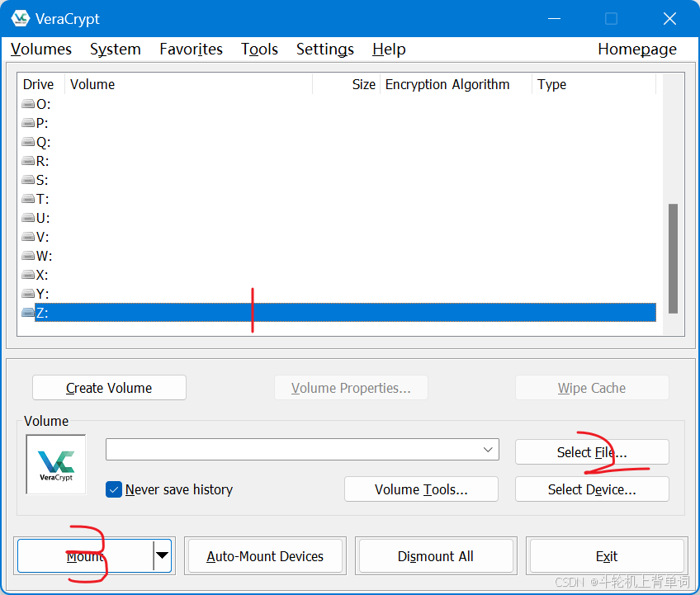Select drive letter P: text
Image resolution: width=700 pixels, height=595 pixels.
(42, 123)
